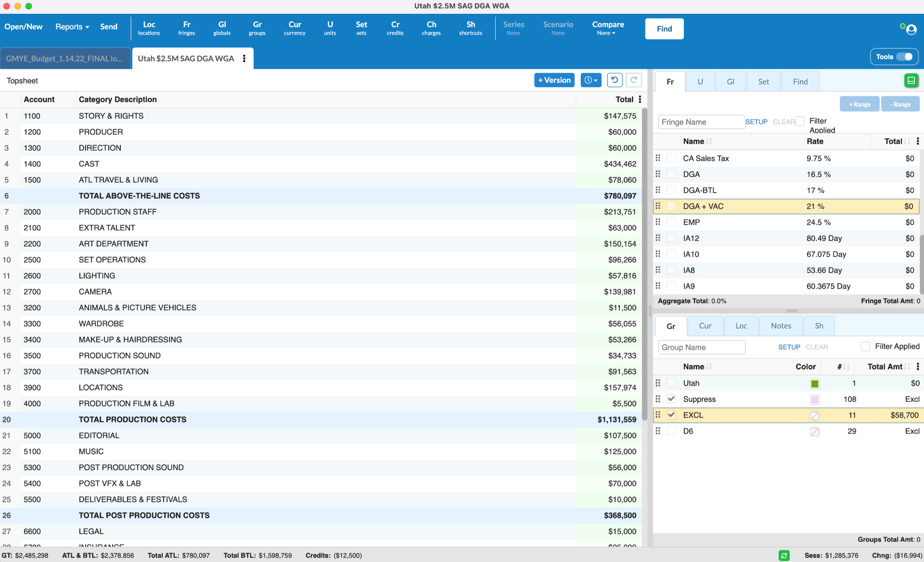This screenshot has width=924, height=562.
Task: Switch to the Notes tab
Action: click(x=781, y=326)
